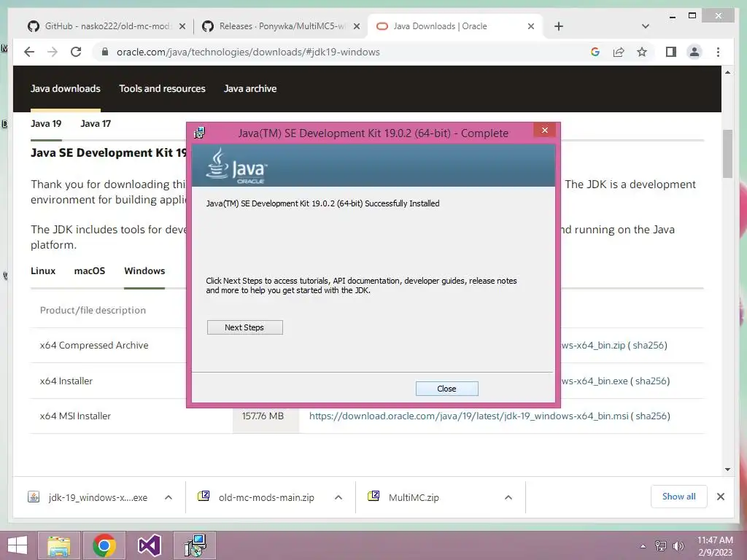Select the Java 17 tab

click(x=96, y=123)
